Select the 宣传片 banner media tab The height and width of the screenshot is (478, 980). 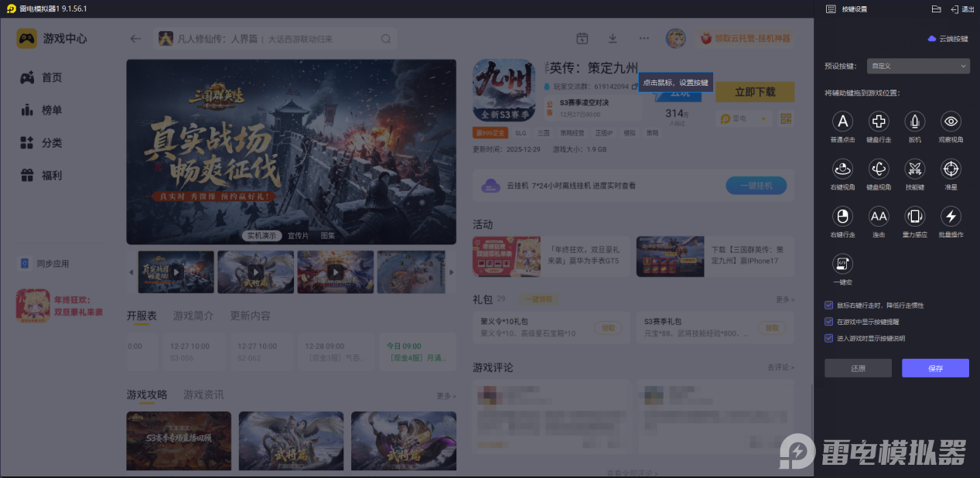tap(298, 235)
